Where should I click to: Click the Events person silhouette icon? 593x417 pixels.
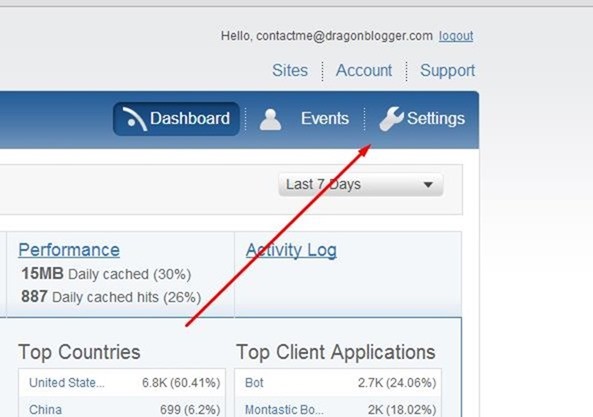270,119
